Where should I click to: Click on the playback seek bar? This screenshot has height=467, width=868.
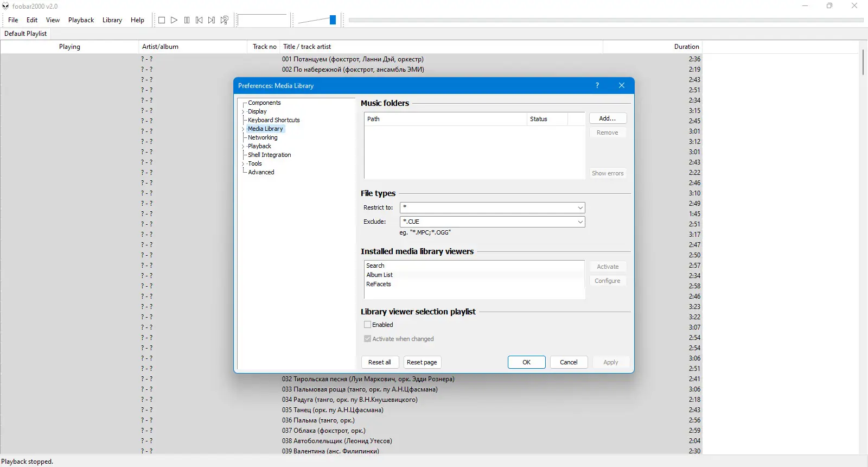point(605,20)
